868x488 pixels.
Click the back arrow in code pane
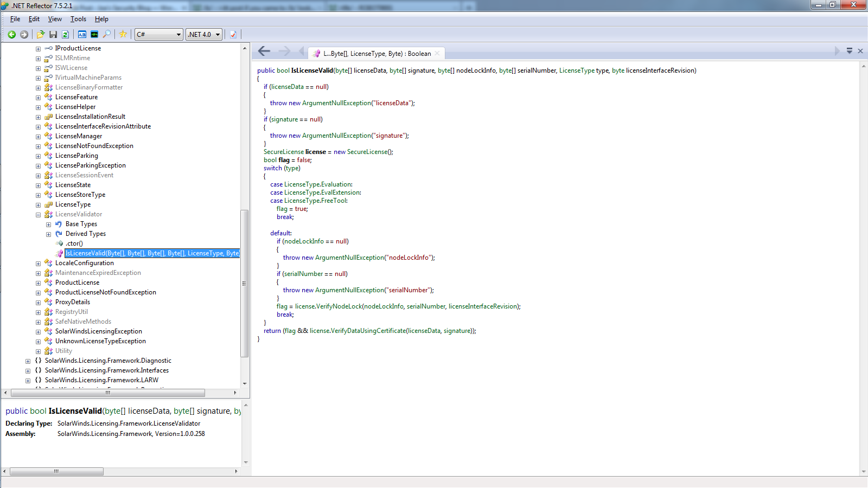point(264,51)
